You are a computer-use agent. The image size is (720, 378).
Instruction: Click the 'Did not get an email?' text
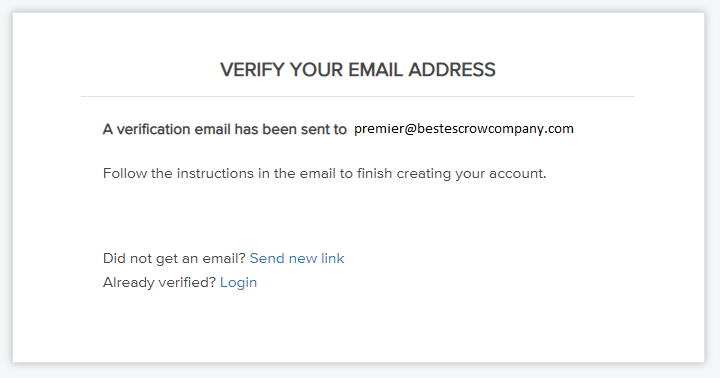[x=174, y=259]
